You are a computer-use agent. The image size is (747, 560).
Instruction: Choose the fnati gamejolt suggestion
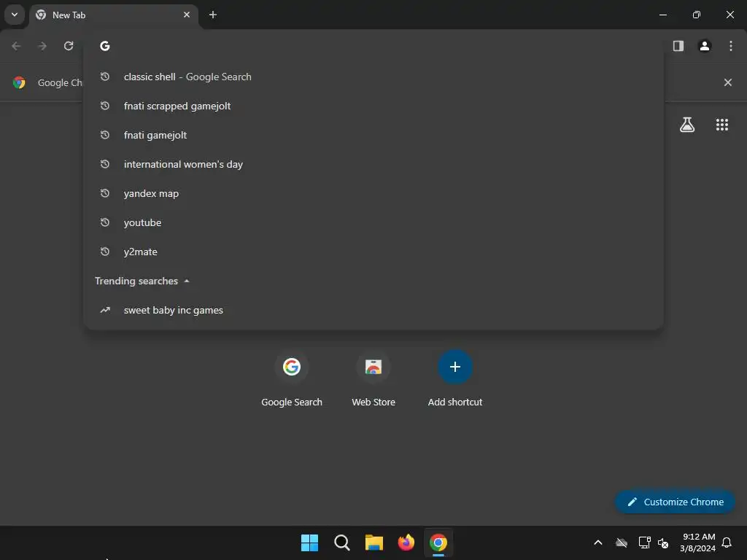(373, 135)
